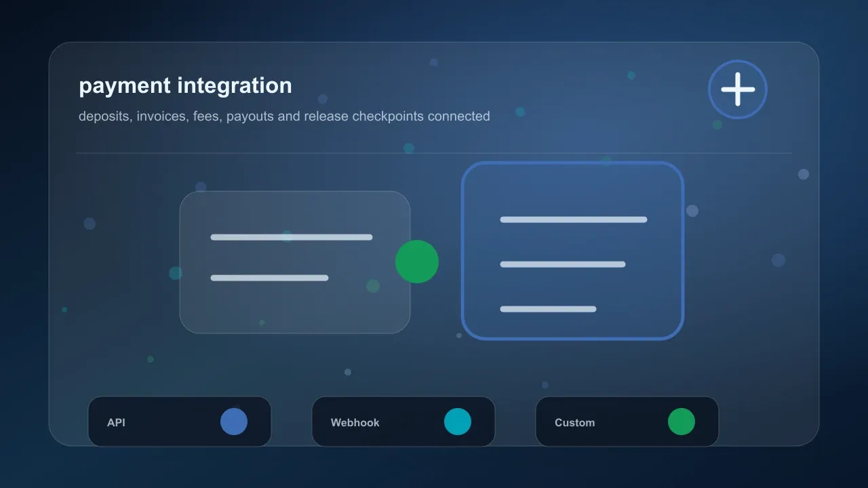Click the teal dot in Webhook chip
This screenshot has width=868, height=488.
pos(458,422)
